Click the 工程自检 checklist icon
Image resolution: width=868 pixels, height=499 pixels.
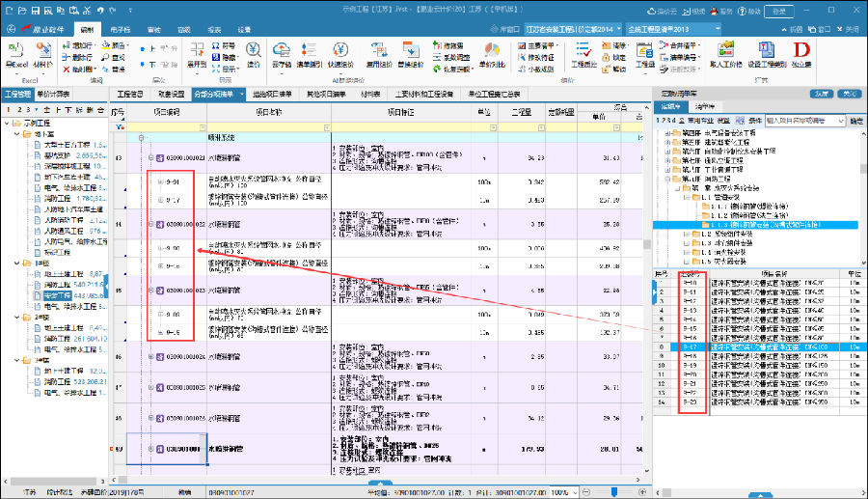(583, 50)
